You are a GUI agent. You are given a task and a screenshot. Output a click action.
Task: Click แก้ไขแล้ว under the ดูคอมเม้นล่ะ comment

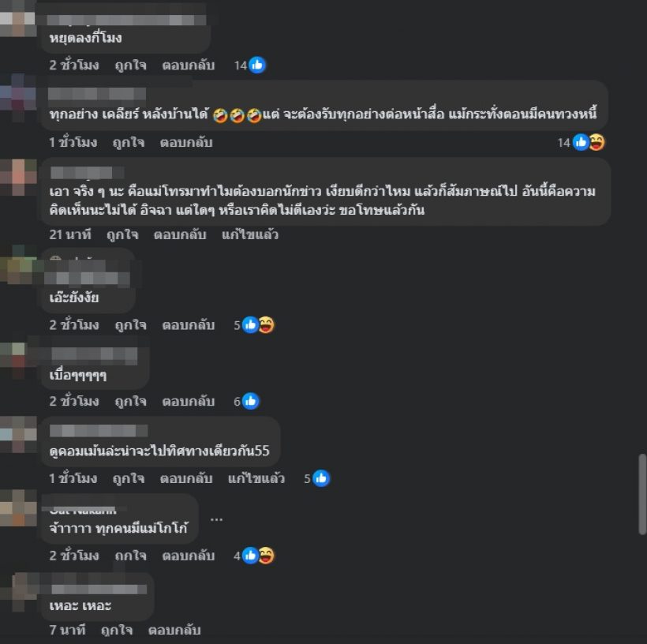(x=256, y=478)
